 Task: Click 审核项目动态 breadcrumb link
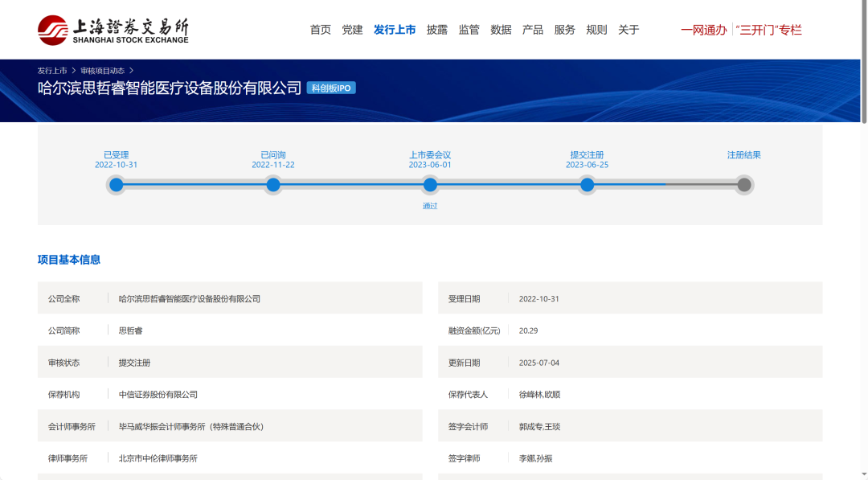(x=102, y=71)
